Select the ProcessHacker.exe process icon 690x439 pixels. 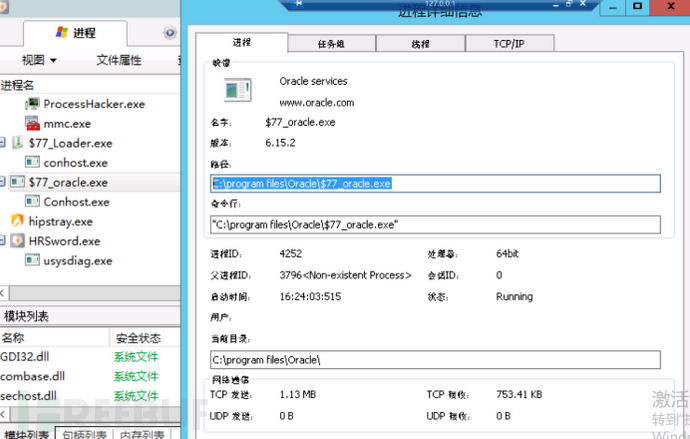tap(32, 104)
